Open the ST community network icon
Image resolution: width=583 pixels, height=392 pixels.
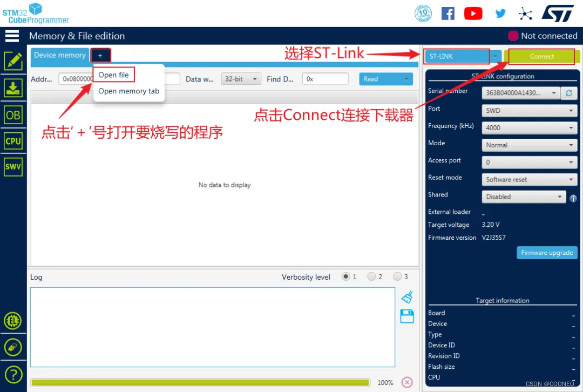pos(525,14)
